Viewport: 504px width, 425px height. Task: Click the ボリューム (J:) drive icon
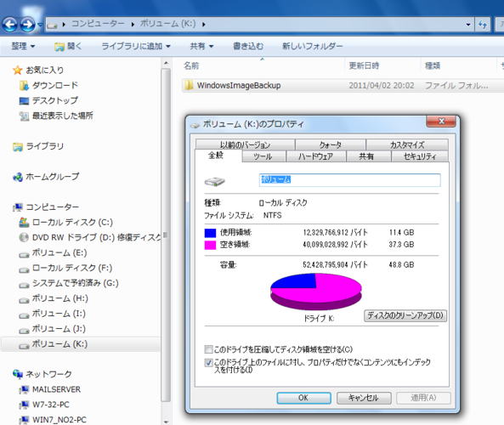coord(24,330)
